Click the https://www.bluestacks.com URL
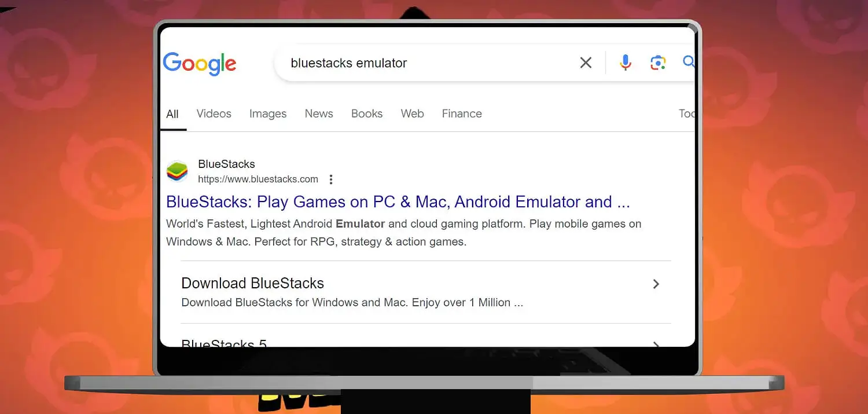This screenshot has height=414, width=868. pos(258,179)
